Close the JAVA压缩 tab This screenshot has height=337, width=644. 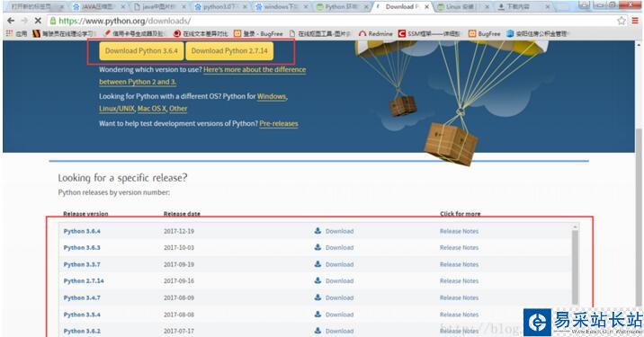pos(122,7)
